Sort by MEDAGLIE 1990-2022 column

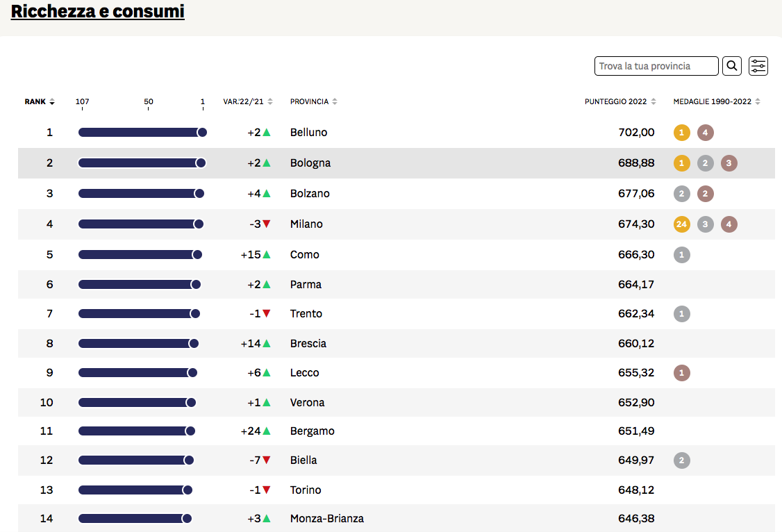pyautogui.click(x=716, y=101)
